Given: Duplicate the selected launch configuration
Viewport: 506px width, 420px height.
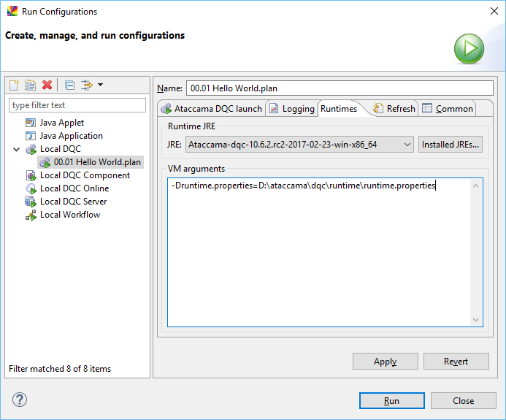Looking at the screenshot, I should [30, 85].
